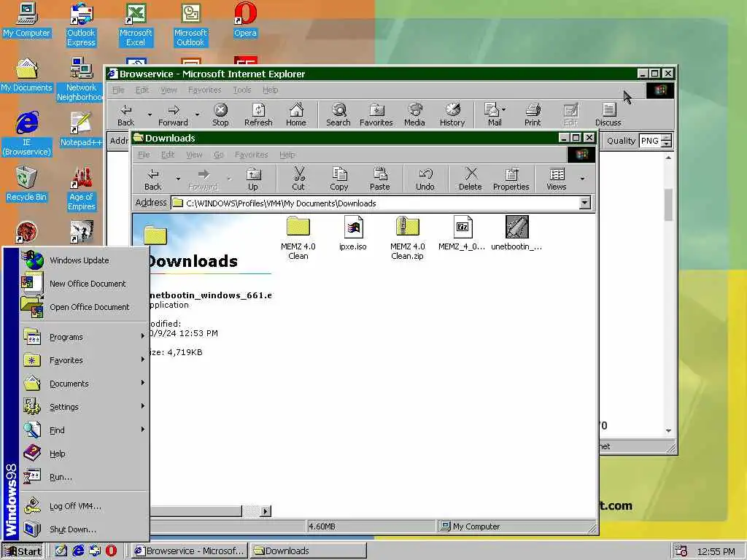Go Up one folder level

[x=253, y=179]
